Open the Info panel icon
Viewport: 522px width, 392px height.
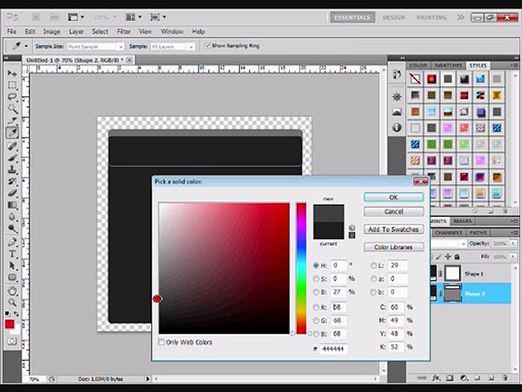pyautogui.click(x=397, y=127)
